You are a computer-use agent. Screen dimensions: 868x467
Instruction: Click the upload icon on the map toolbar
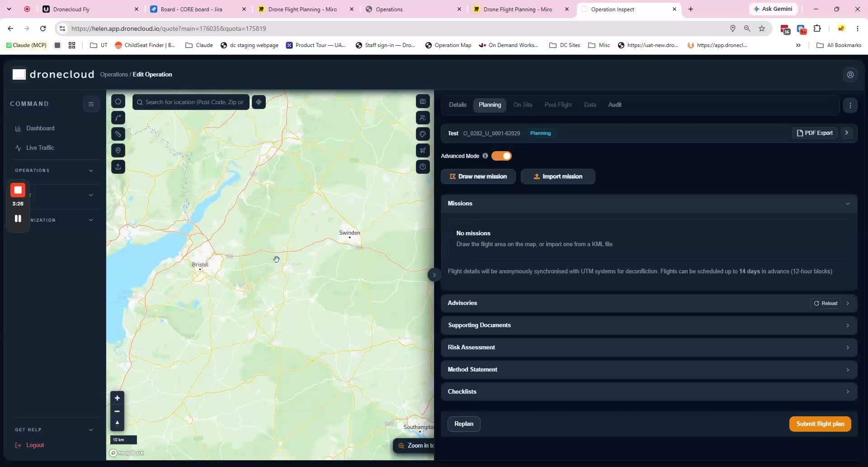tap(118, 167)
